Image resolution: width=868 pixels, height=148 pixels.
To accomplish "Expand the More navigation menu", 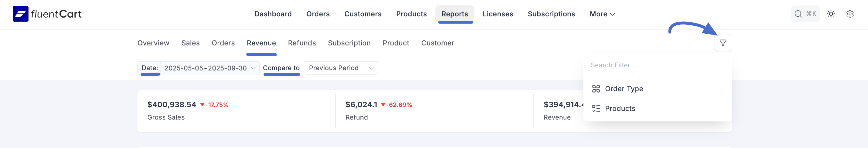I will pyautogui.click(x=602, y=14).
